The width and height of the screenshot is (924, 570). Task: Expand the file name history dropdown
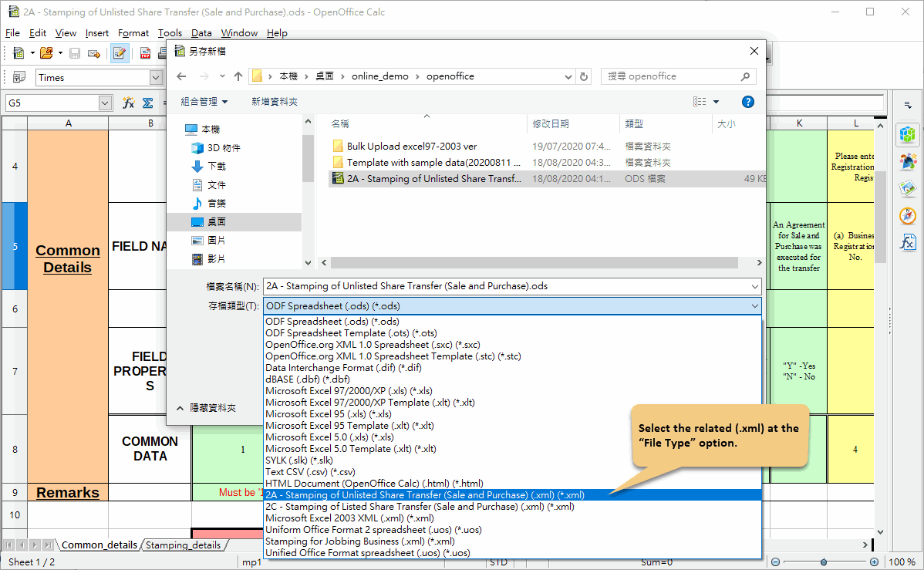[754, 286]
